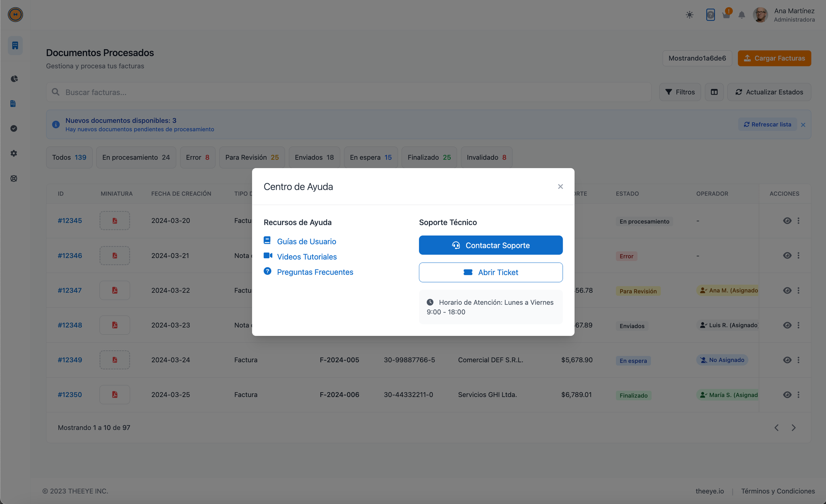
Task: Open the shopping cart with alert badge
Action: pyautogui.click(x=726, y=15)
